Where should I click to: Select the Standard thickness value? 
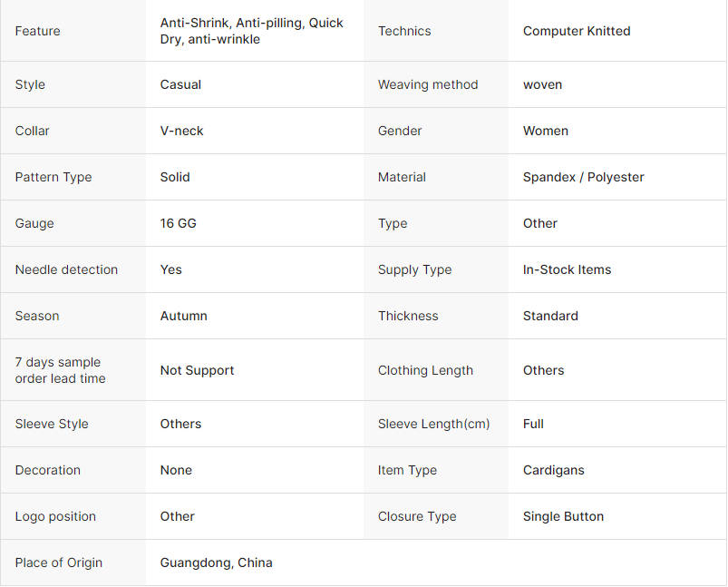[x=550, y=316]
